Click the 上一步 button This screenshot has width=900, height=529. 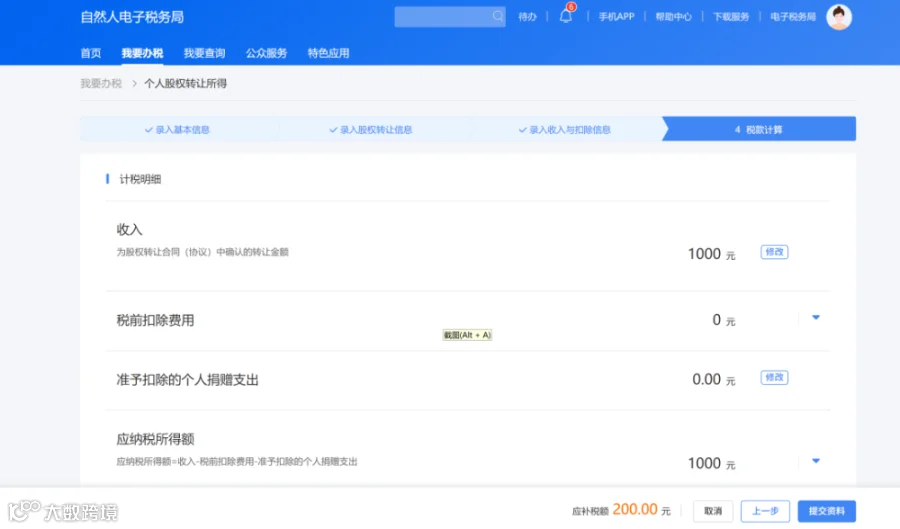(x=765, y=511)
